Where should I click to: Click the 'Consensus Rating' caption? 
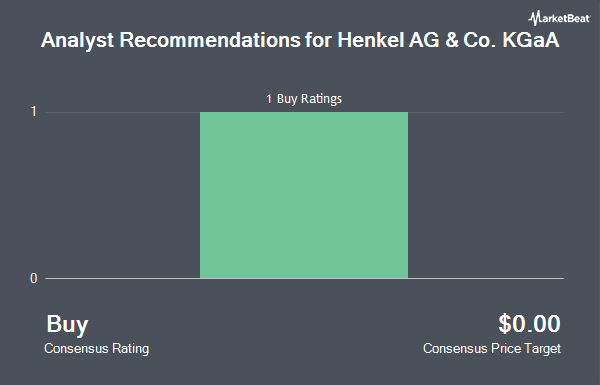click(x=96, y=349)
